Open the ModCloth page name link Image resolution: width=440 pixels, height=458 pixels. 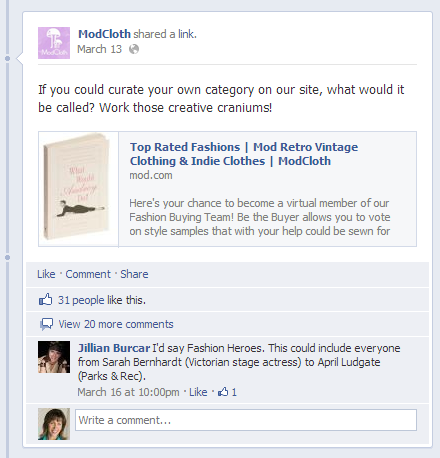pyautogui.click(x=104, y=34)
